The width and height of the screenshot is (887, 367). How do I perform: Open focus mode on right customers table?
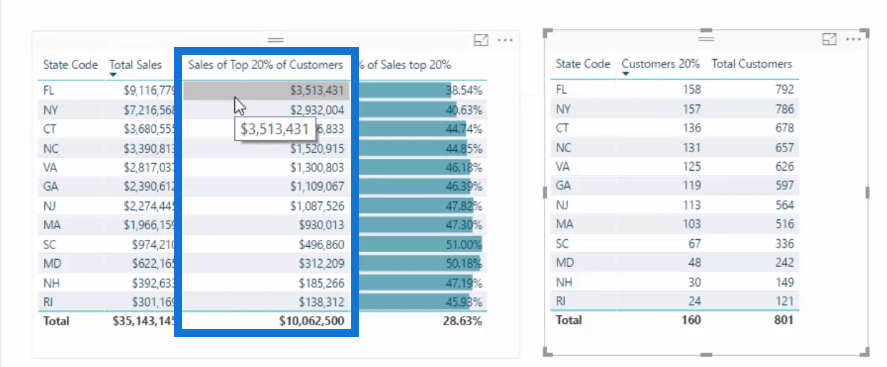[829, 39]
